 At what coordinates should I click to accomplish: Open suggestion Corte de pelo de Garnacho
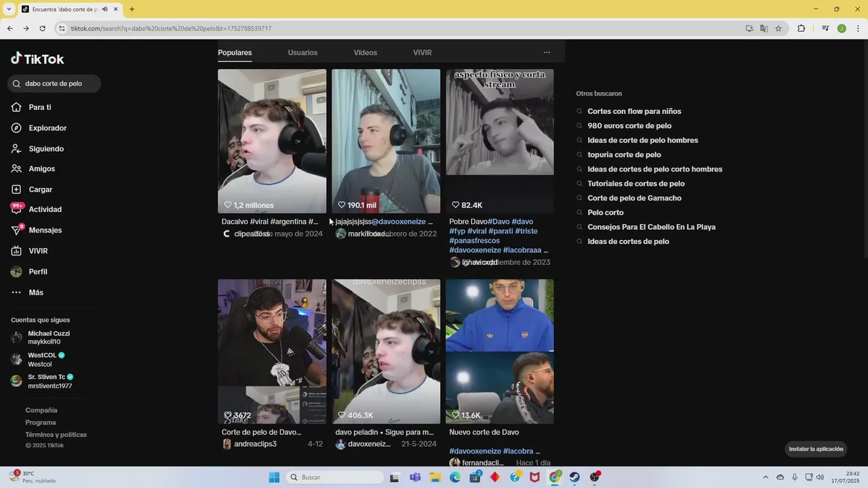[634, 198]
